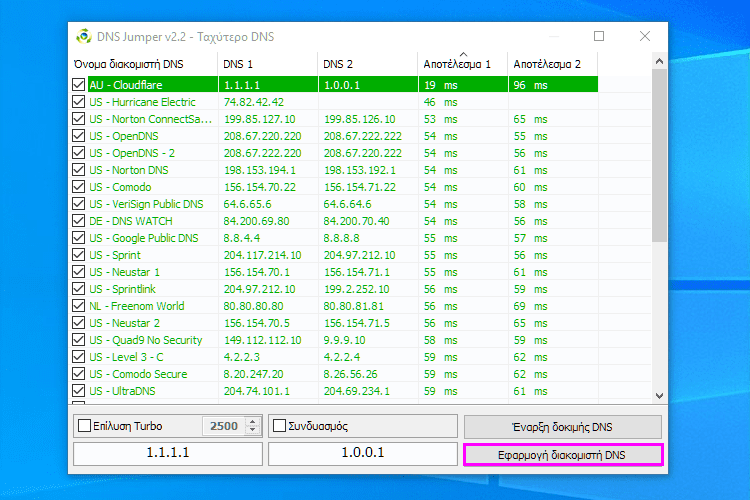Image resolution: width=750 pixels, height=500 pixels.
Task: Toggle the US - Comodo checkbox
Action: click(x=78, y=187)
